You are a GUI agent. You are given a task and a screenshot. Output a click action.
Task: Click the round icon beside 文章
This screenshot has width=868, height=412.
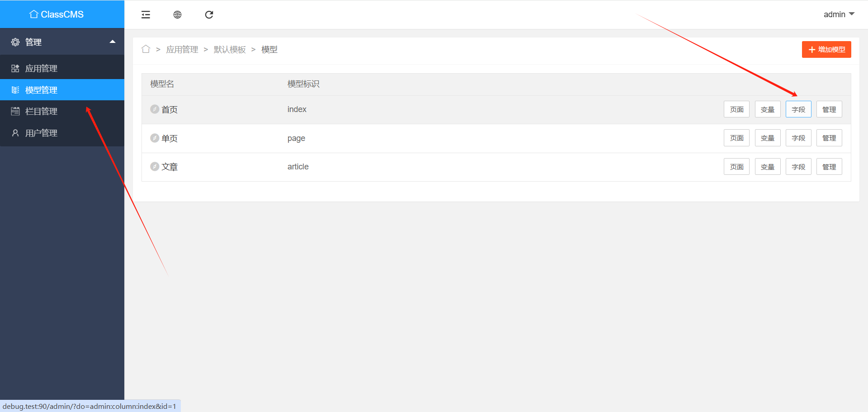tap(155, 167)
